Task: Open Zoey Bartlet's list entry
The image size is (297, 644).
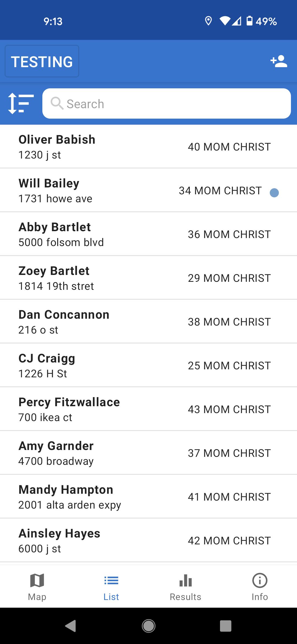Action: [148, 278]
